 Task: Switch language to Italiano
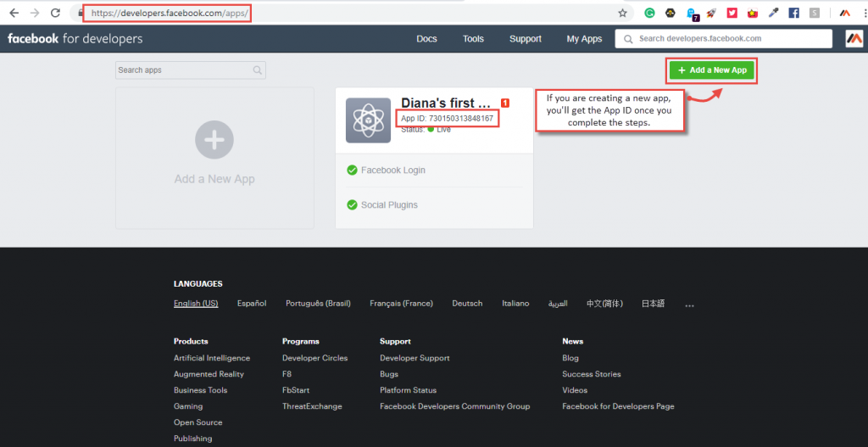click(515, 304)
